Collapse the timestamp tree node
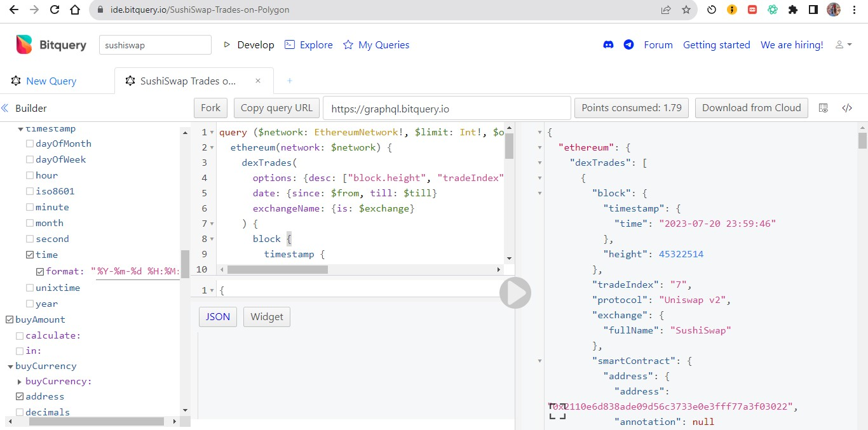Screen dimensions: 868x430 click(x=20, y=129)
